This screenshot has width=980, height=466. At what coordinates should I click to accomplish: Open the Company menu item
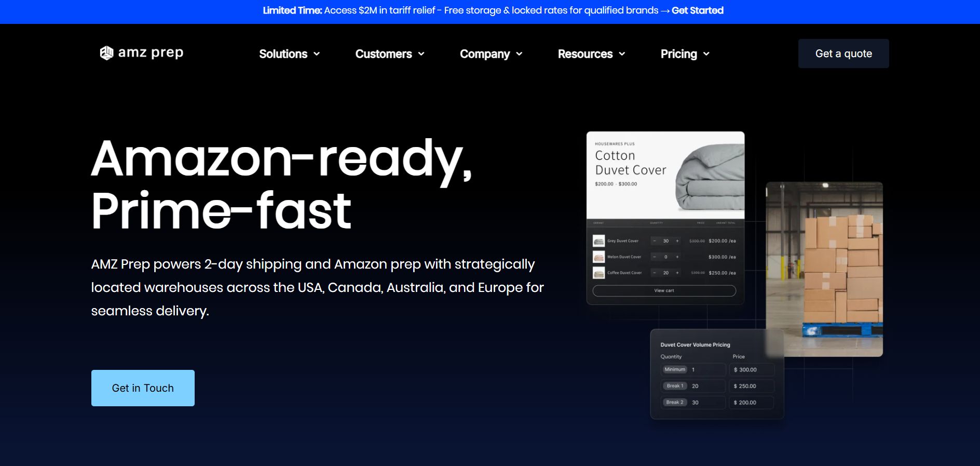tap(485, 54)
